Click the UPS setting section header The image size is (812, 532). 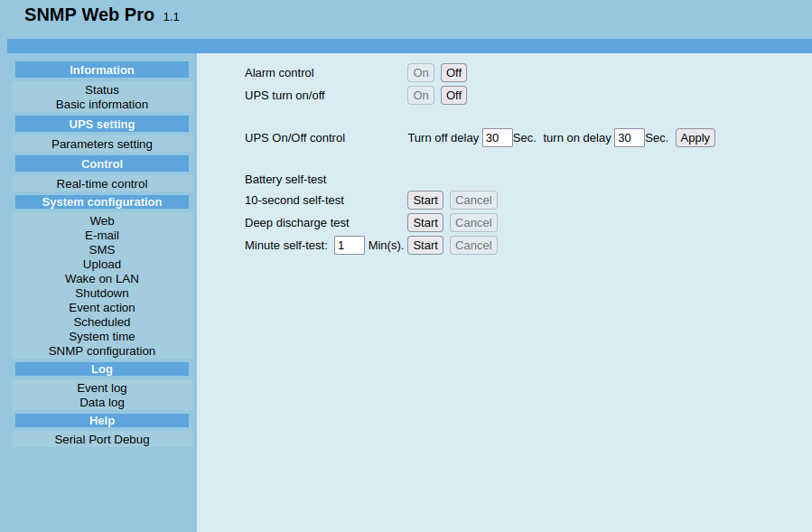[x=102, y=125]
